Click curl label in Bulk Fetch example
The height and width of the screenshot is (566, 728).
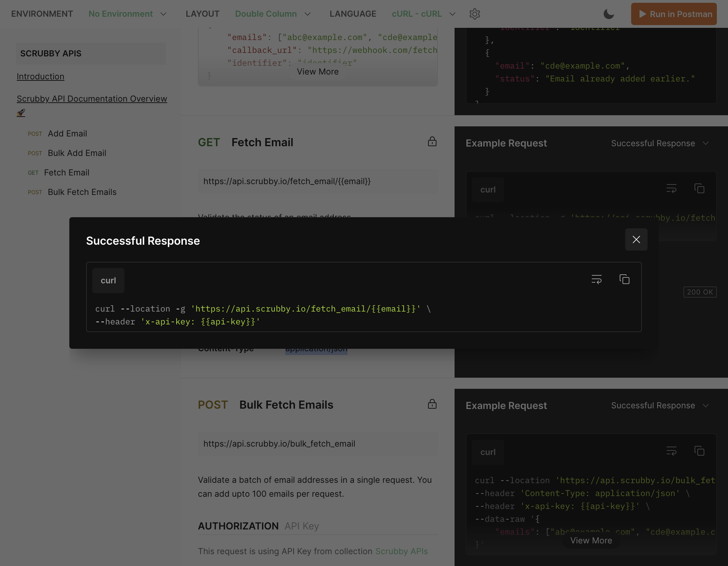click(x=488, y=452)
